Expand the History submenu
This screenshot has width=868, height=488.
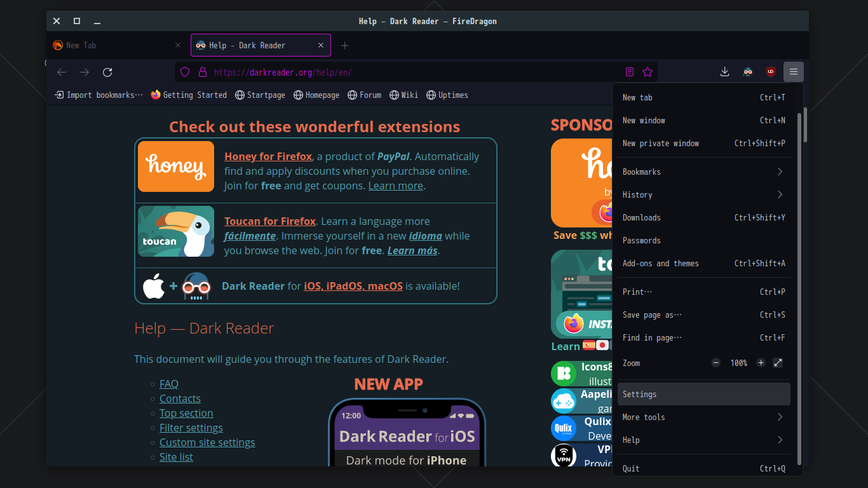tap(704, 194)
